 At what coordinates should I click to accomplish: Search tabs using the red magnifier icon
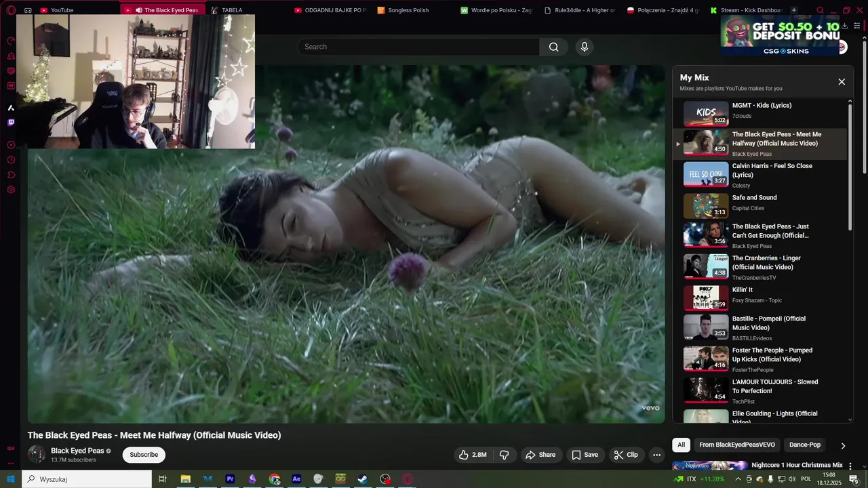coord(820,10)
